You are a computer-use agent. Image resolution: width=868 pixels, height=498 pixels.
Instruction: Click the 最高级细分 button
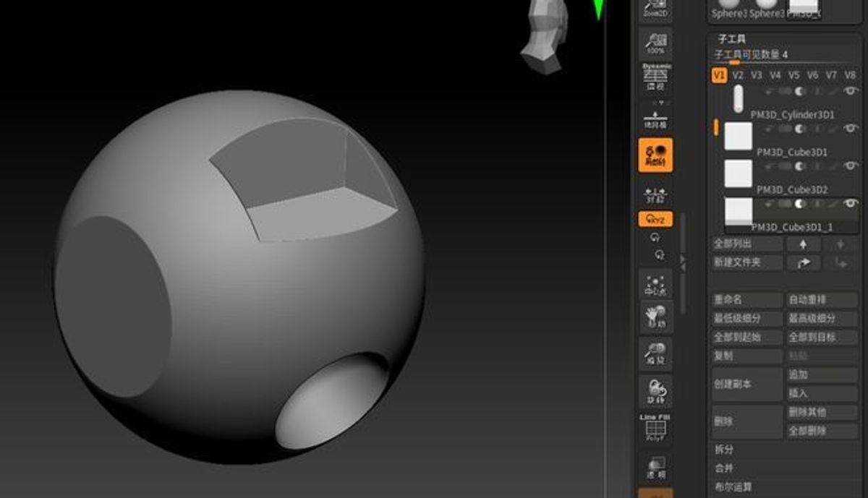coord(822,319)
